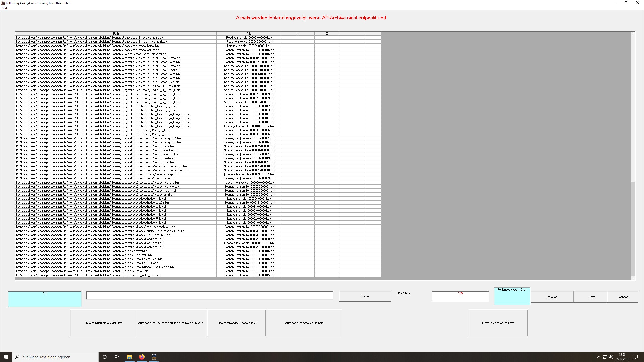
Task: Click the Cortana circle icon in taskbar
Action: tap(105, 357)
